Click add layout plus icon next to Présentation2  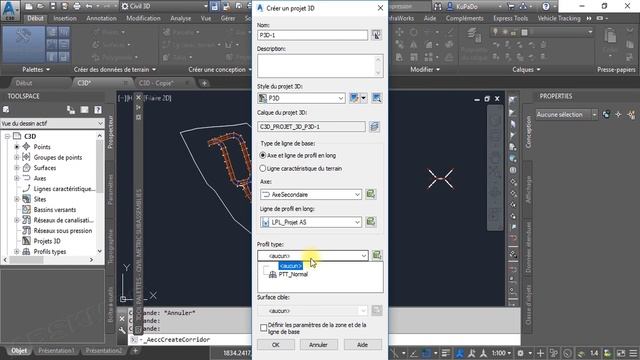(x=135, y=351)
